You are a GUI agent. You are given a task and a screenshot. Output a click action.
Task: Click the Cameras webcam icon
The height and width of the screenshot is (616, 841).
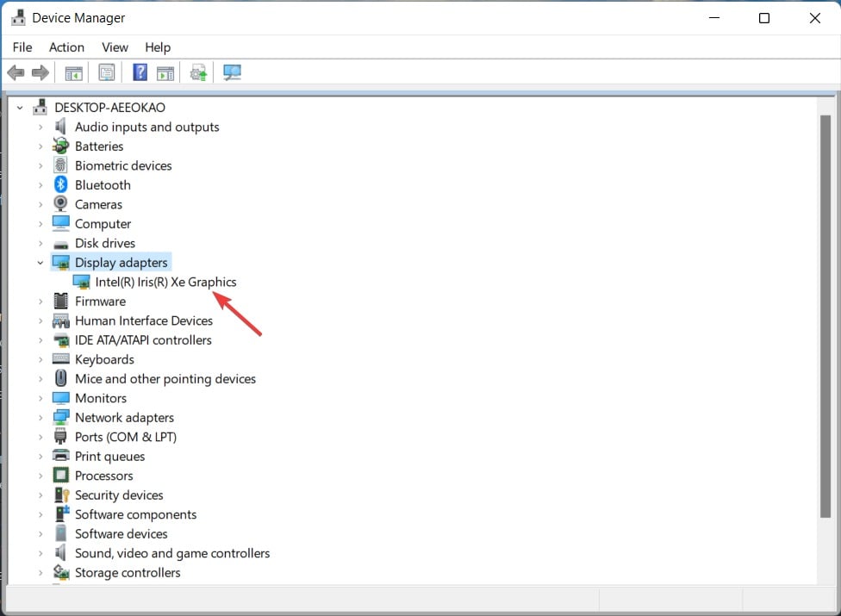click(60, 204)
